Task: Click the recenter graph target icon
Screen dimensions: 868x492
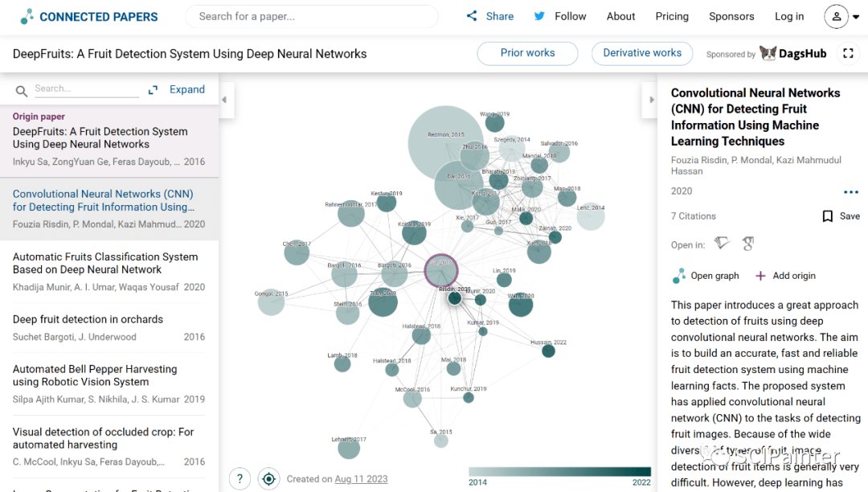Action: 268,478
